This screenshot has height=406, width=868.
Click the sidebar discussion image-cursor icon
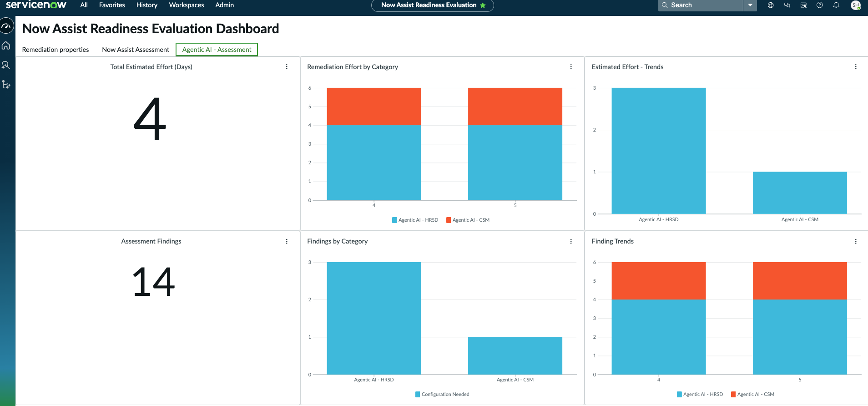coord(803,5)
